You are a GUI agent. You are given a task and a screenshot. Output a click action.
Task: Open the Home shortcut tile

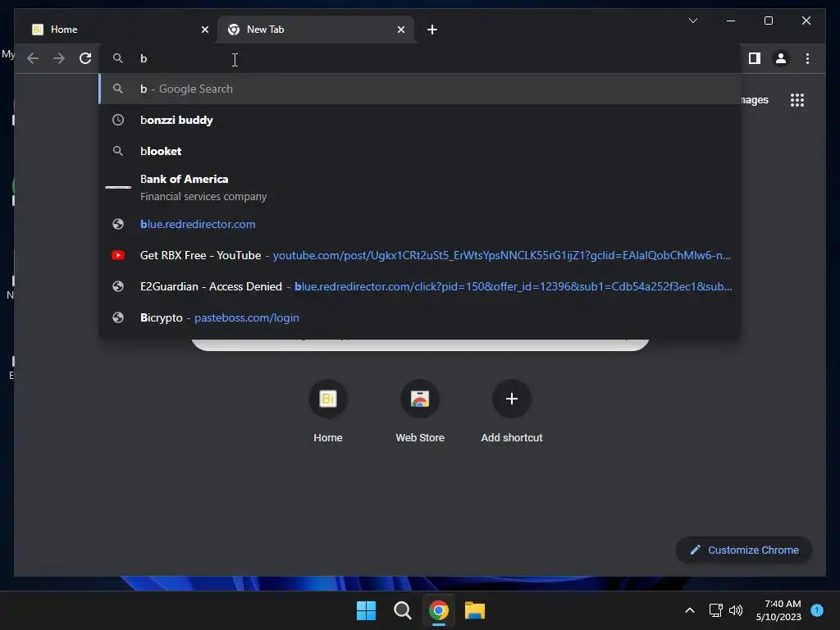(328, 412)
